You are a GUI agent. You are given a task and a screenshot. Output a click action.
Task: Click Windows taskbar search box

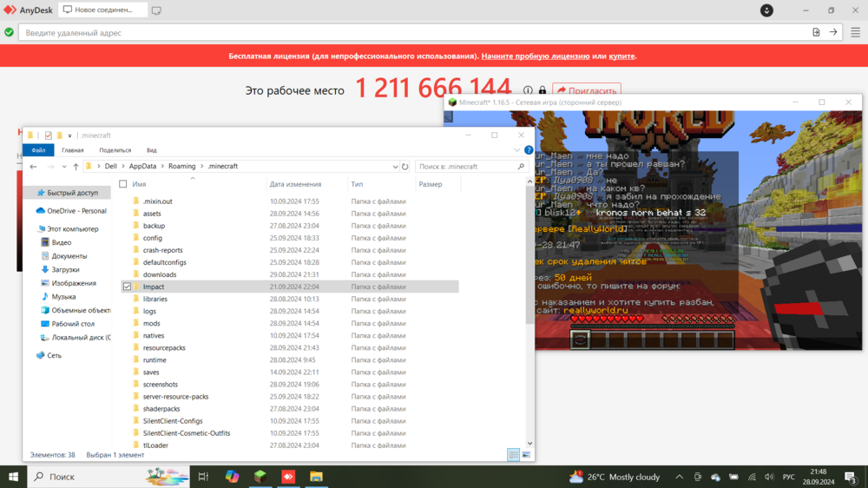tap(108, 477)
